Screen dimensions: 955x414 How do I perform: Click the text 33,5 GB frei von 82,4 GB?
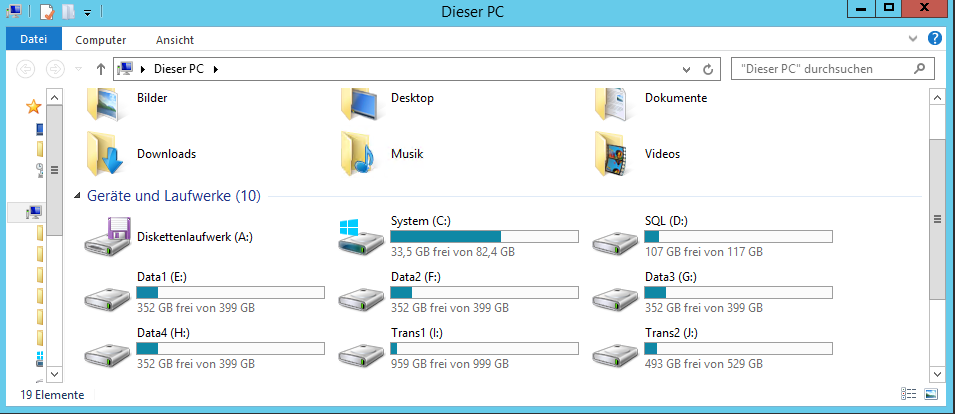click(x=453, y=251)
